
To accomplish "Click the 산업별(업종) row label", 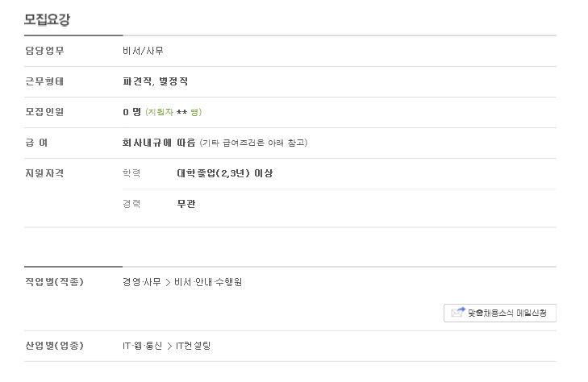I will 54,346.
